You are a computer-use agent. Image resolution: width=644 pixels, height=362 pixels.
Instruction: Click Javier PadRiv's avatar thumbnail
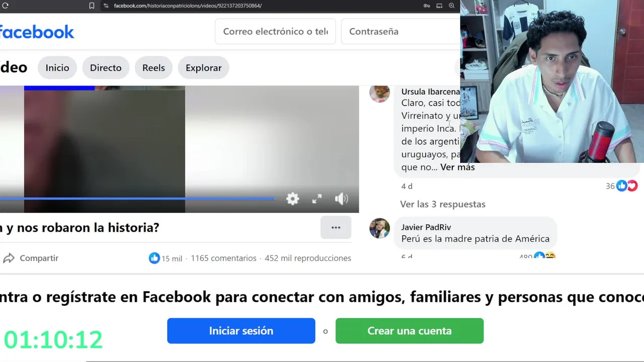coord(379,228)
